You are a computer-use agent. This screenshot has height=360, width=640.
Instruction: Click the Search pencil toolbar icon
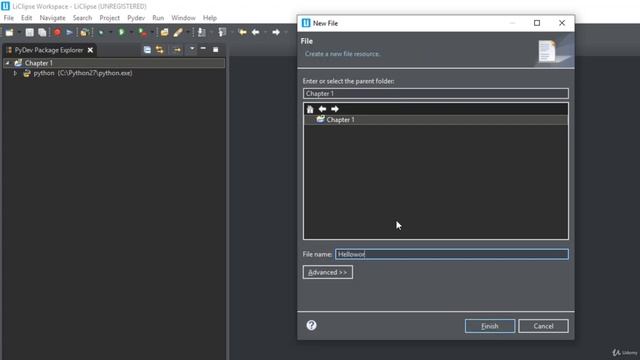pyautogui.click(x=178, y=32)
